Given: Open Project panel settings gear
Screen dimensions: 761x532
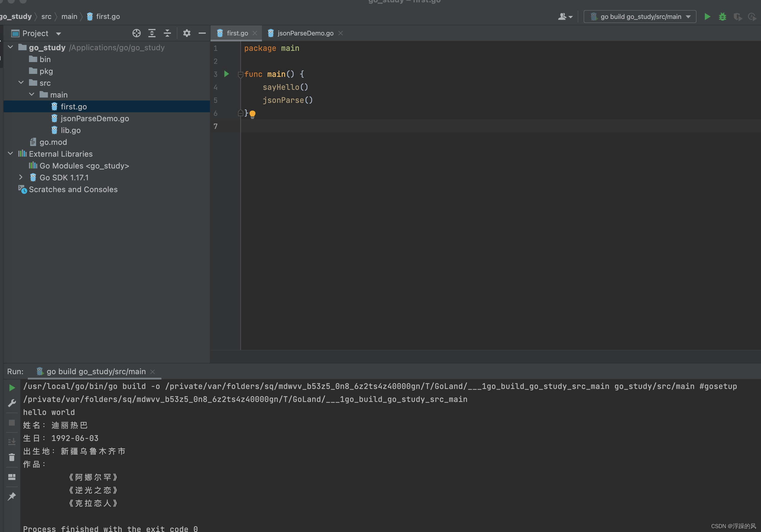Looking at the screenshot, I should (187, 33).
